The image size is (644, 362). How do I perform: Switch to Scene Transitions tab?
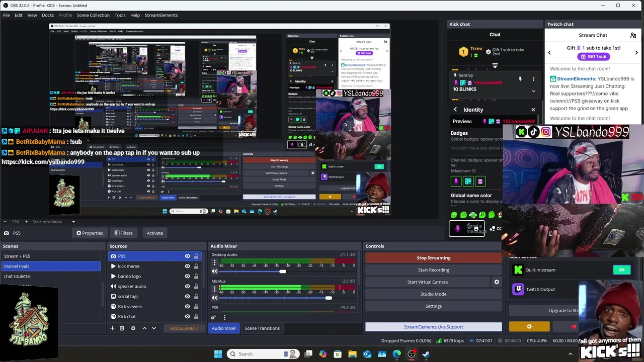[x=262, y=328]
